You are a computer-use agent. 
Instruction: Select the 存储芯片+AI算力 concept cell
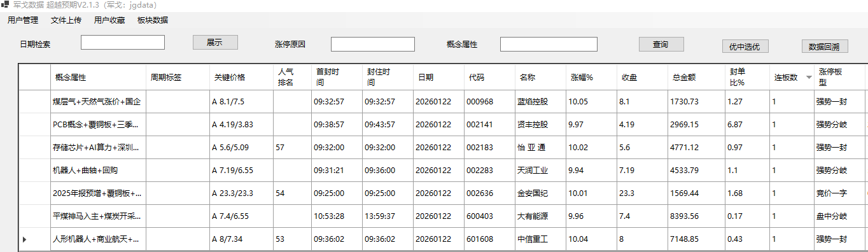coord(98,147)
